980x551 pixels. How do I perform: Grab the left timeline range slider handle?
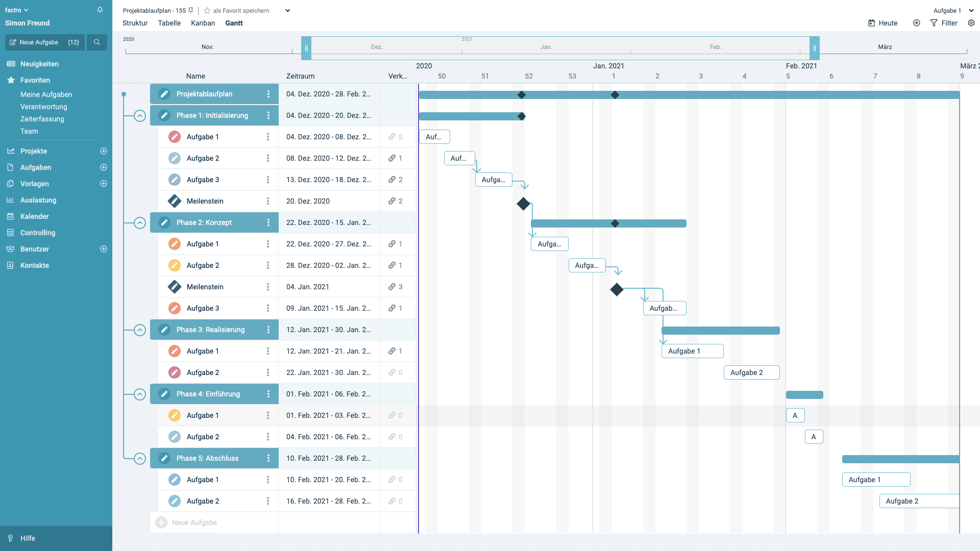(x=306, y=48)
